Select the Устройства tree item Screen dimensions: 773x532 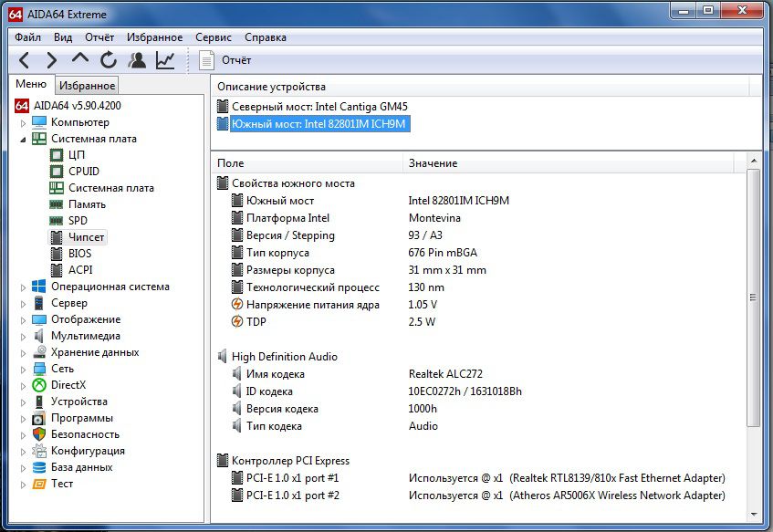click(78, 402)
